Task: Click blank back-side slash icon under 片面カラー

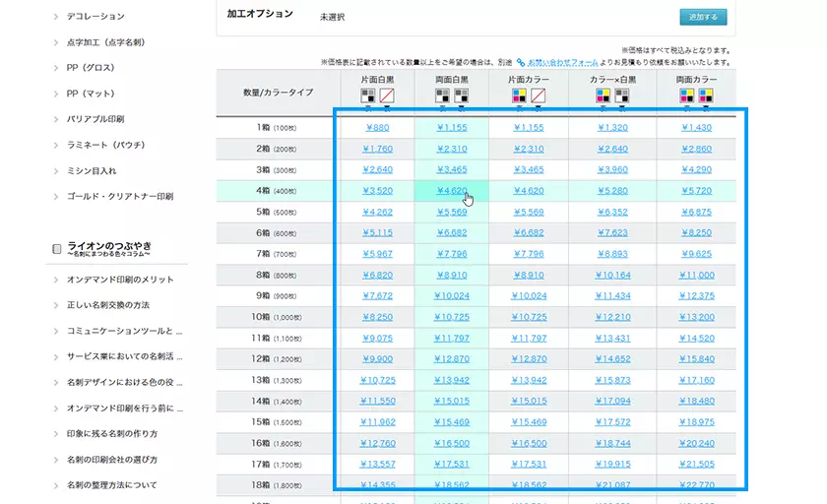Action: (x=538, y=95)
